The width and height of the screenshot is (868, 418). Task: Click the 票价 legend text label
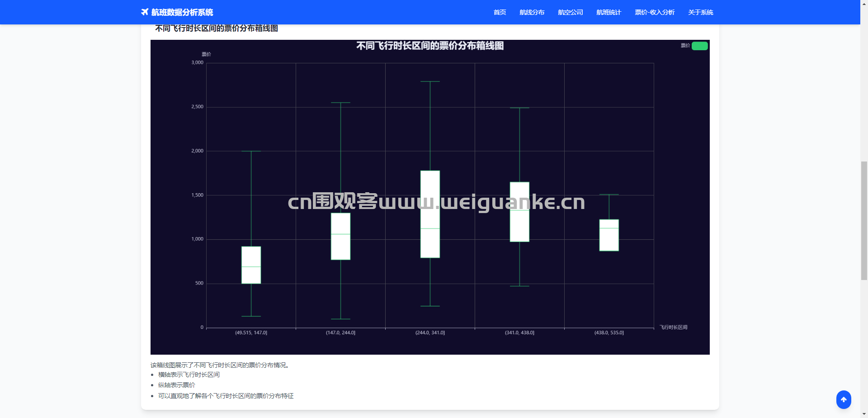click(x=685, y=46)
